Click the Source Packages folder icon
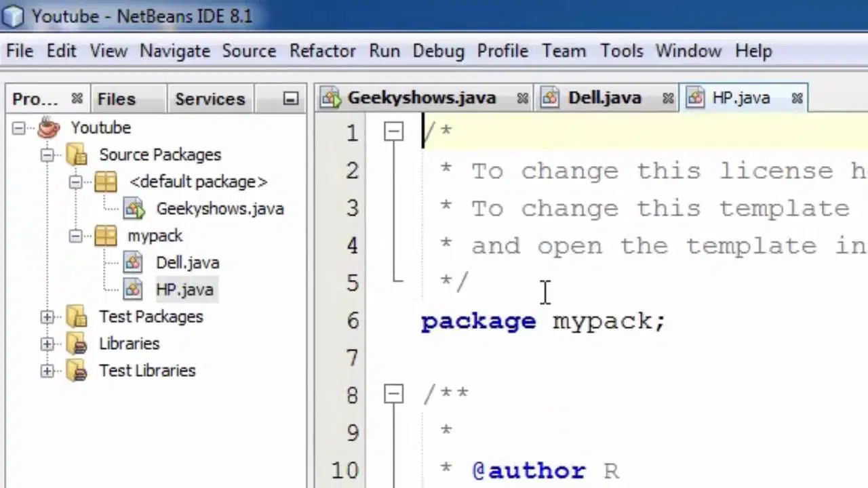 click(77, 155)
